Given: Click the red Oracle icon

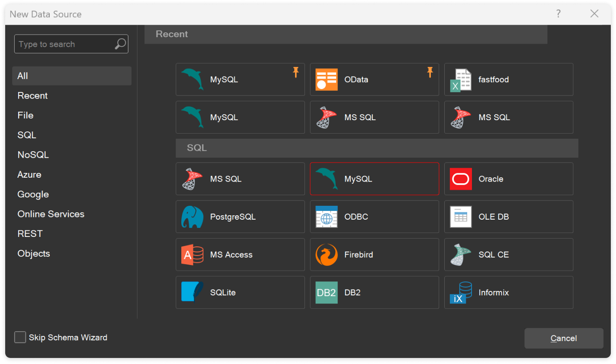Looking at the screenshot, I should point(461,179).
